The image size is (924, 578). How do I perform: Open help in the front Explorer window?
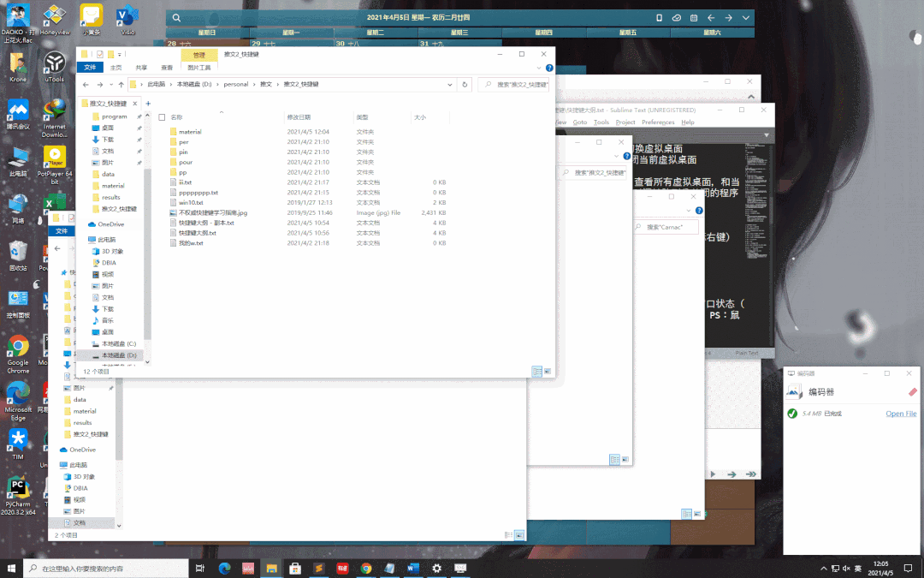[x=549, y=68]
